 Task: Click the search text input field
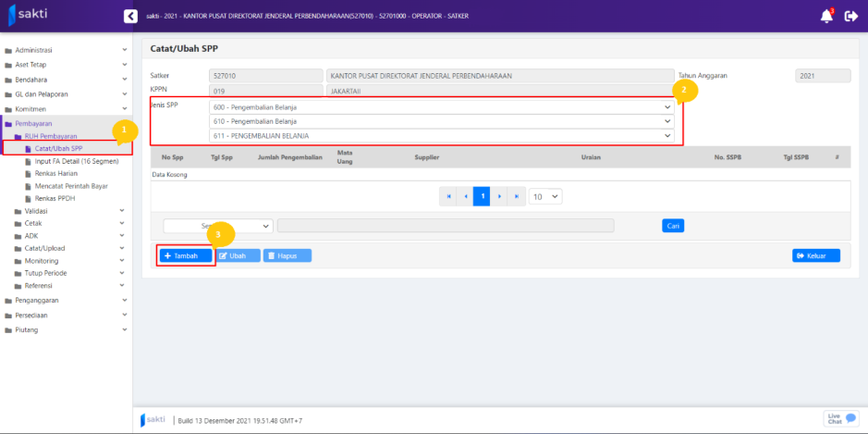pyautogui.click(x=445, y=226)
